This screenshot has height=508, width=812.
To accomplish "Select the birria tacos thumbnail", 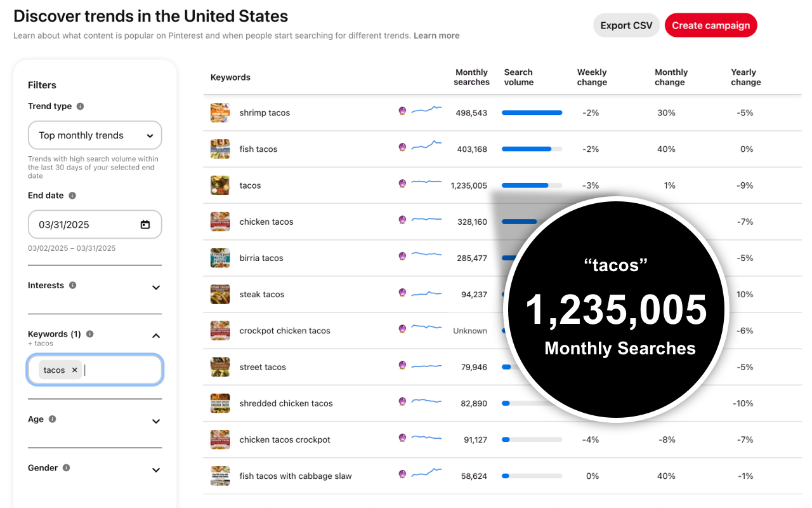I will (220, 258).
